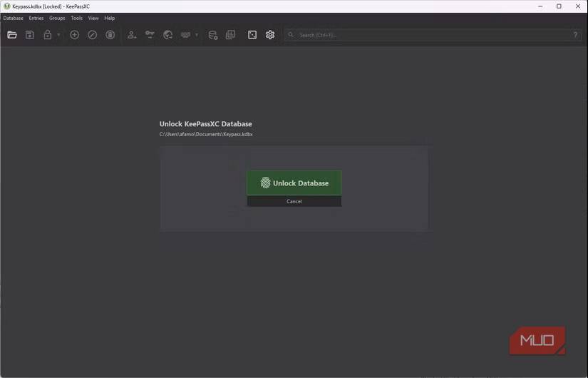
Task: Open the Groups menu
Action: (57, 18)
